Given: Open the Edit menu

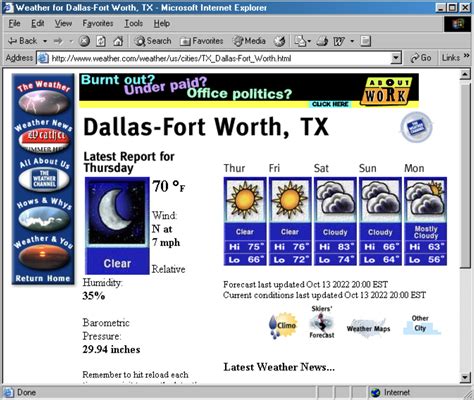Looking at the screenshot, I should (38, 23).
